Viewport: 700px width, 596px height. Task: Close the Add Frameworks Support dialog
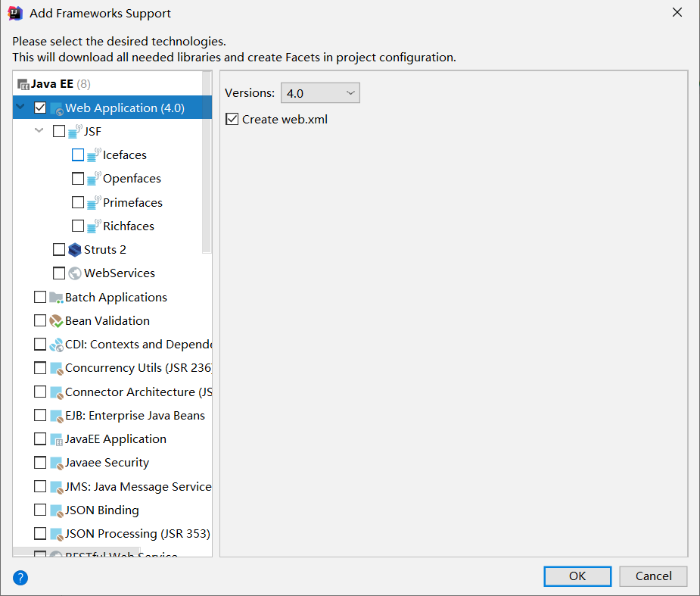(x=677, y=13)
